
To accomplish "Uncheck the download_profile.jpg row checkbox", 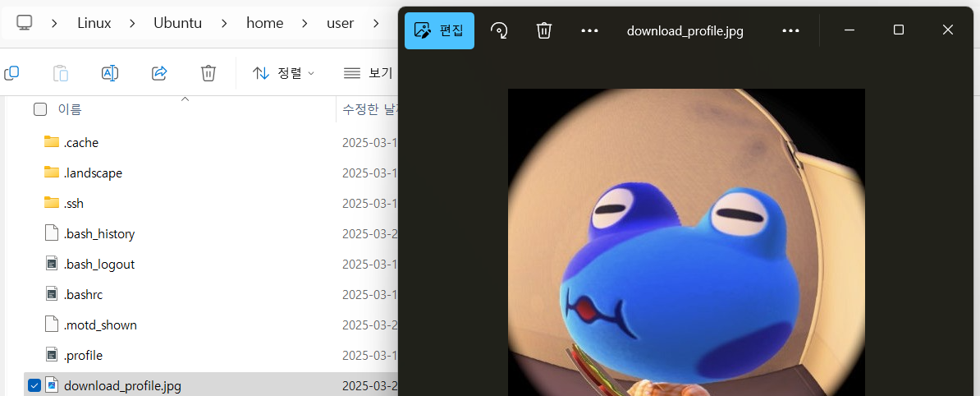I will click(34, 385).
